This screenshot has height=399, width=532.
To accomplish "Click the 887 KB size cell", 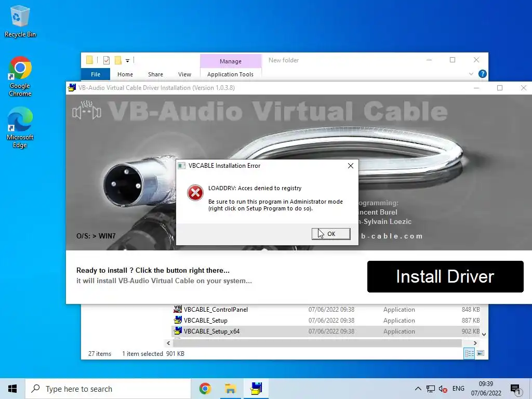I will (471, 320).
